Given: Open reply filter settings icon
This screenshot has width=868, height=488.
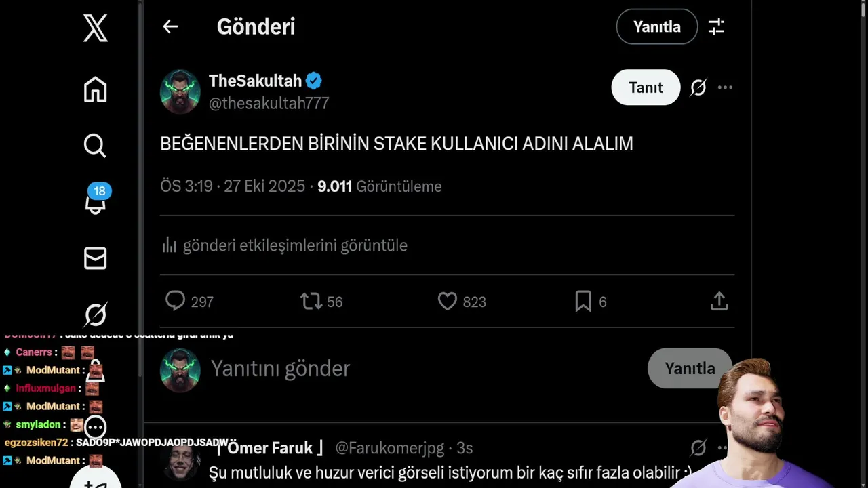Looking at the screenshot, I should coord(716,26).
